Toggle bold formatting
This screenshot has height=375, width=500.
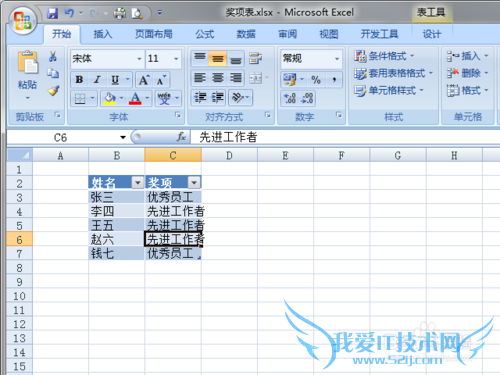79,80
